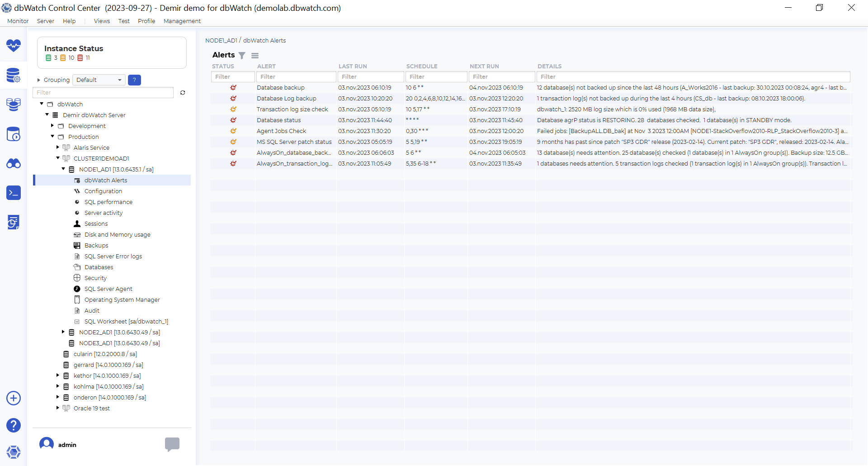Click the Agent Jobs Check status icon
868x466 pixels.
pyautogui.click(x=233, y=131)
